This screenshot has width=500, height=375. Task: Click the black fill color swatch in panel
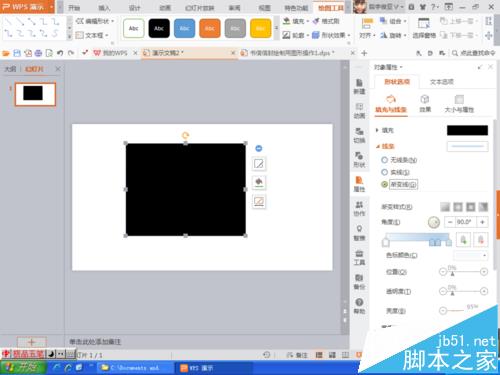(467, 130)
